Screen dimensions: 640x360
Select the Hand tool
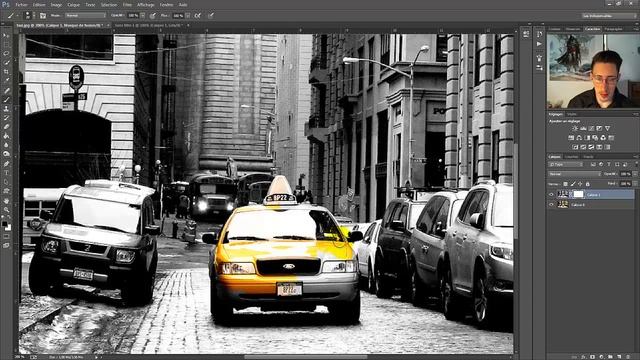click(x=6, y=201)
